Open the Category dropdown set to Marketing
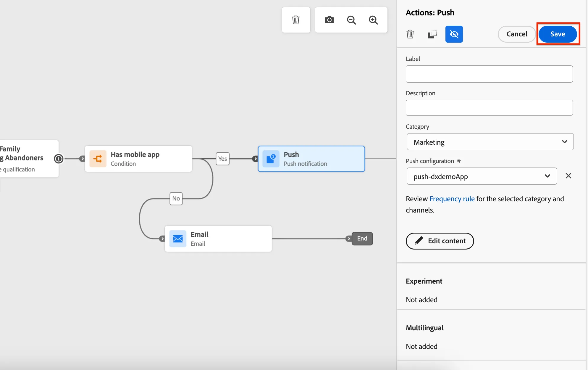The height and width of the screenshot is (370, 588). point(490,142)
